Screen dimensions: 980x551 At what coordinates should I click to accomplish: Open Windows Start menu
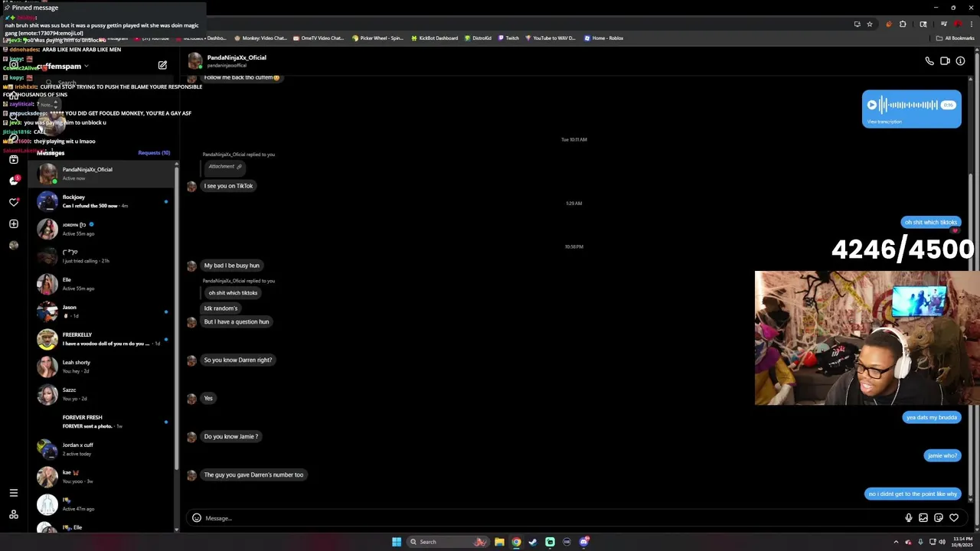397,542
